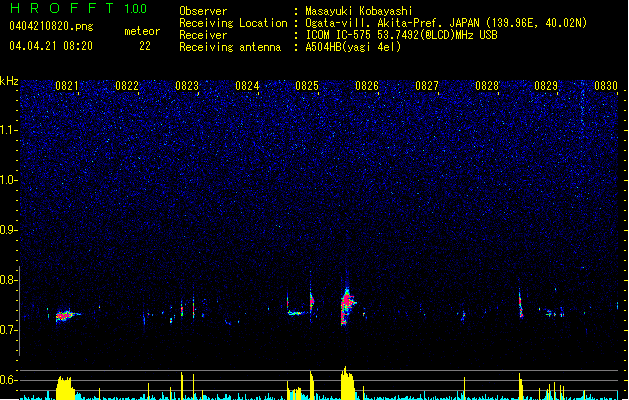Click the Receiving antenna label

coord(230,47)
